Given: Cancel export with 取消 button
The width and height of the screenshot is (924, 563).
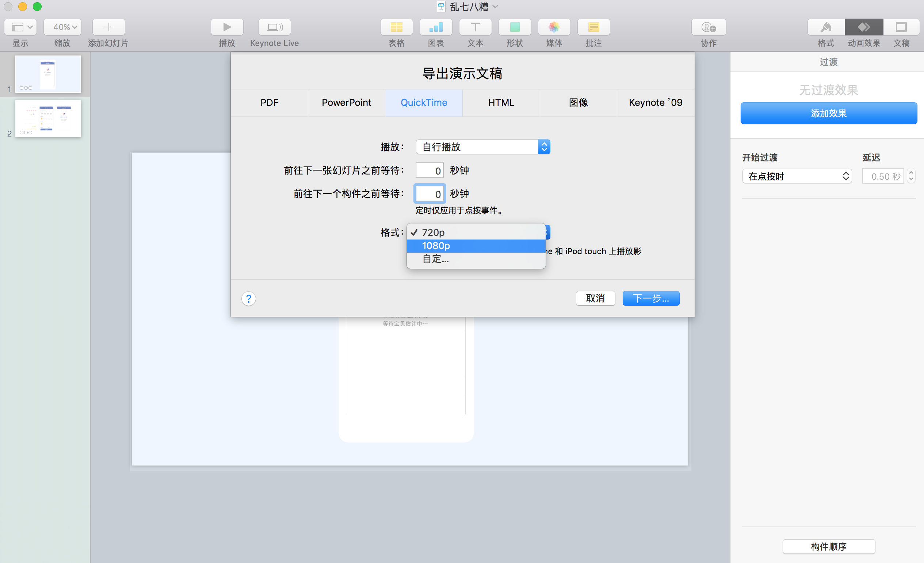Looking at the screenshot, I should point(596,298).
